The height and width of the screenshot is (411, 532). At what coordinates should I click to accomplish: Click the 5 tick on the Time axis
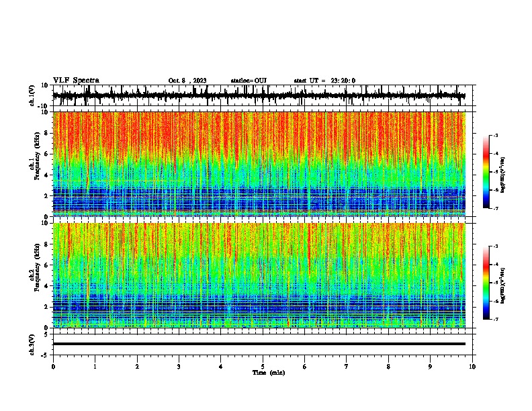click(263, 367)
